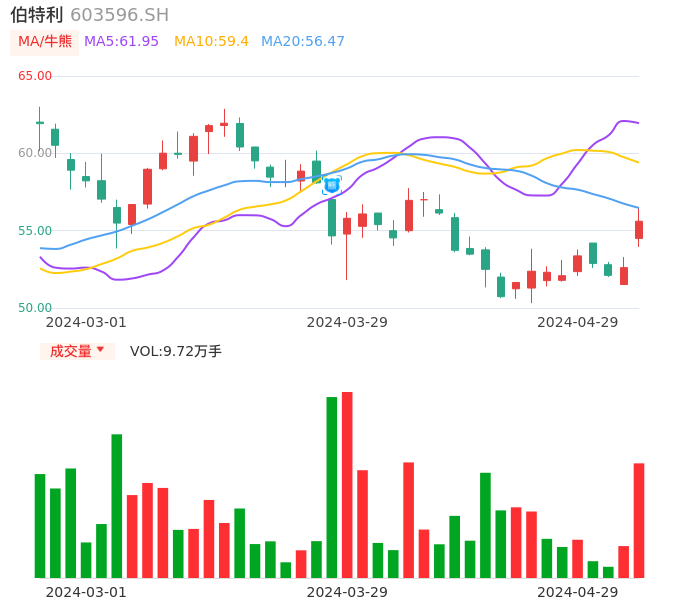Select the last red candlestick at right edge
Image resolution: width=686 pixels, height=606 pixels.
[x=639, y=230]
